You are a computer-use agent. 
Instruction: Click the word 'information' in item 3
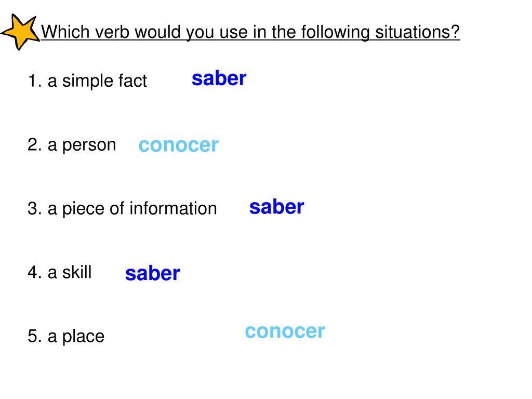173,208
